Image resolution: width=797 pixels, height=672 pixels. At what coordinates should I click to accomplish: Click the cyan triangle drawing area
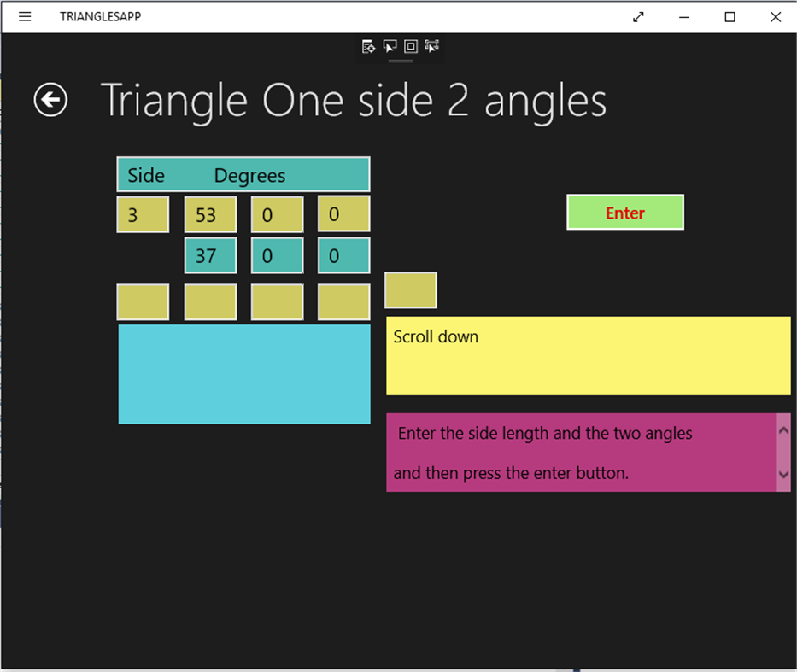coord(243,373)
